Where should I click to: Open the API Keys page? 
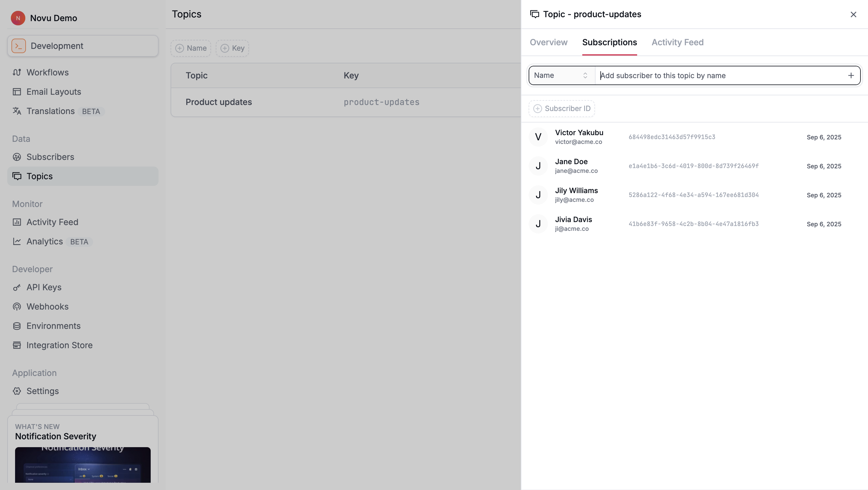point(44,287)
